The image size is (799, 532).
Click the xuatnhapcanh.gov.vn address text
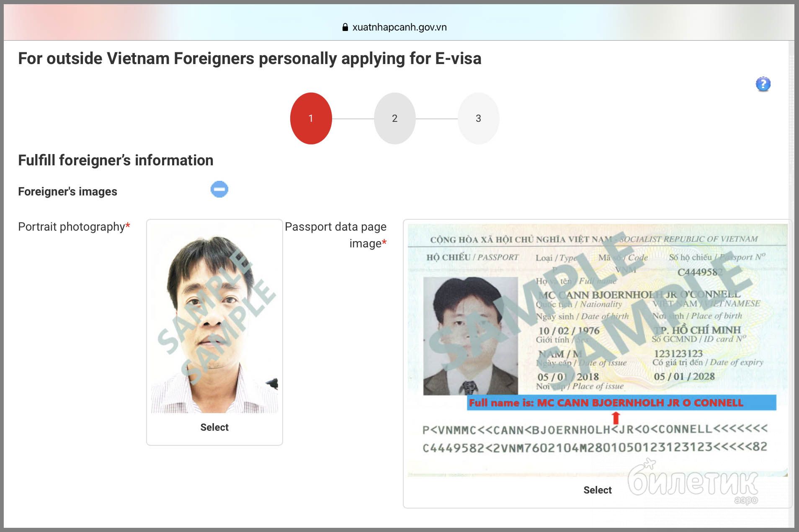point(399,27)
